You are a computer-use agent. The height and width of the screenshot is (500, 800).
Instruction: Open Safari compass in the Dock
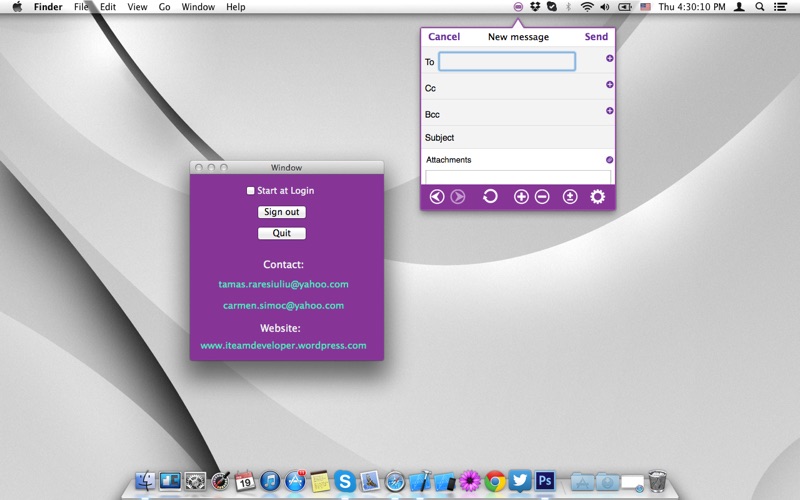click(395, 481)
